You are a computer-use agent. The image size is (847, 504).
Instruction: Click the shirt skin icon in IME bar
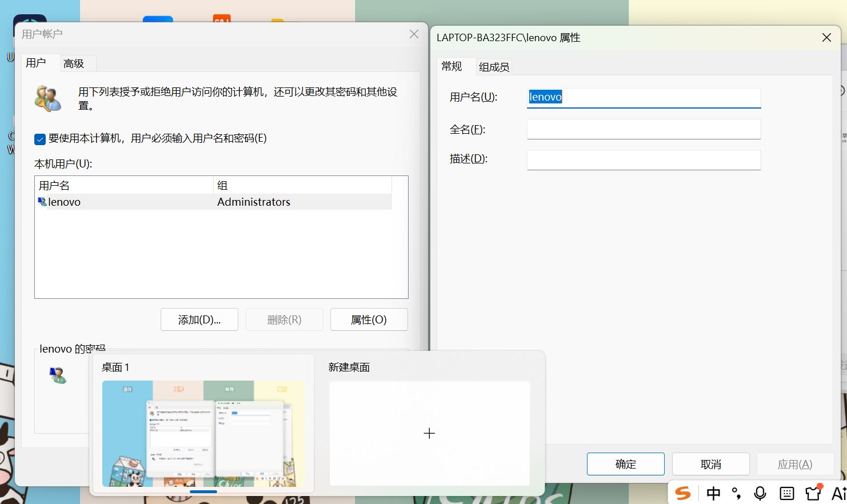click(813, 493)
